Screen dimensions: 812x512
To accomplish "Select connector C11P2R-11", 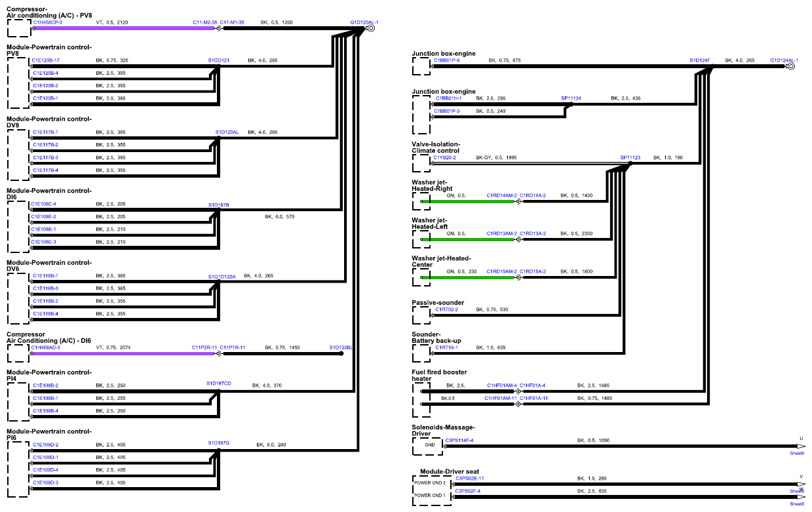I will pyautogui.click(x=204, y=347).
